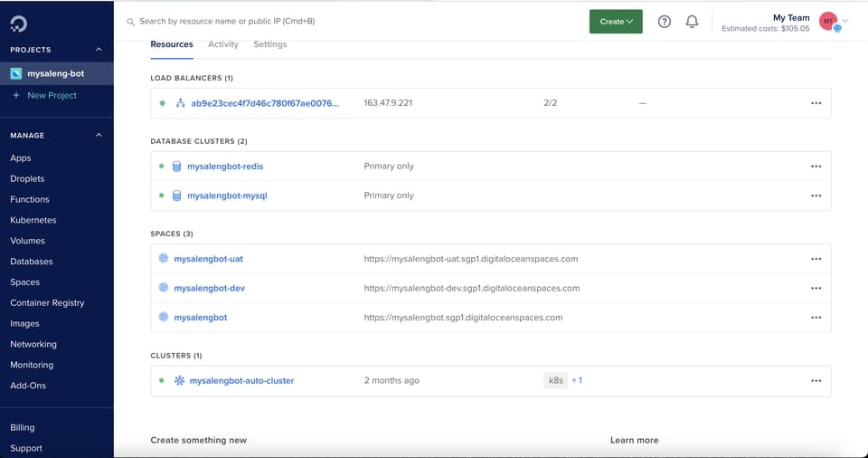Open more options for mysalengbot-mysql
This screenshot has height=458, width=868.
816,196
